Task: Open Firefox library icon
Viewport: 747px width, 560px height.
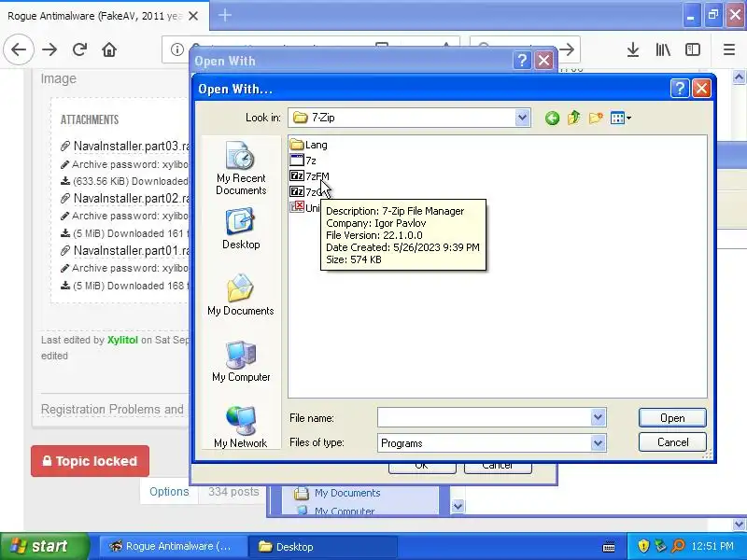Action: tap(663, 49)
